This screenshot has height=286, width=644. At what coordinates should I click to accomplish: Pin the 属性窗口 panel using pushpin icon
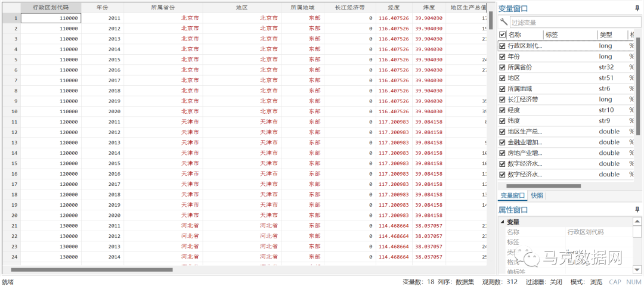[x=637, y=210]
